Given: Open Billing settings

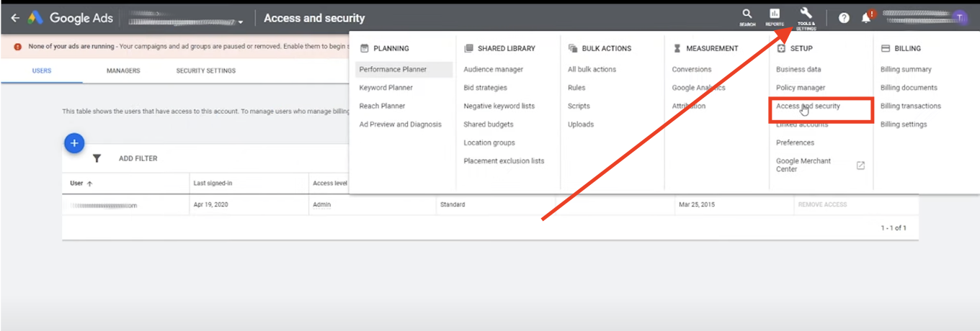Looking at the screenshot, I should [x=904, y=124].
